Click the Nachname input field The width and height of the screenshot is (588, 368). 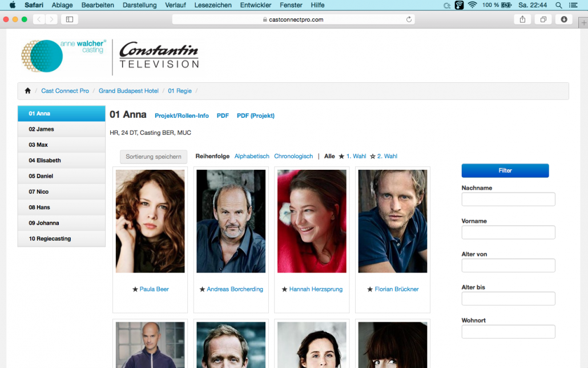508,199
